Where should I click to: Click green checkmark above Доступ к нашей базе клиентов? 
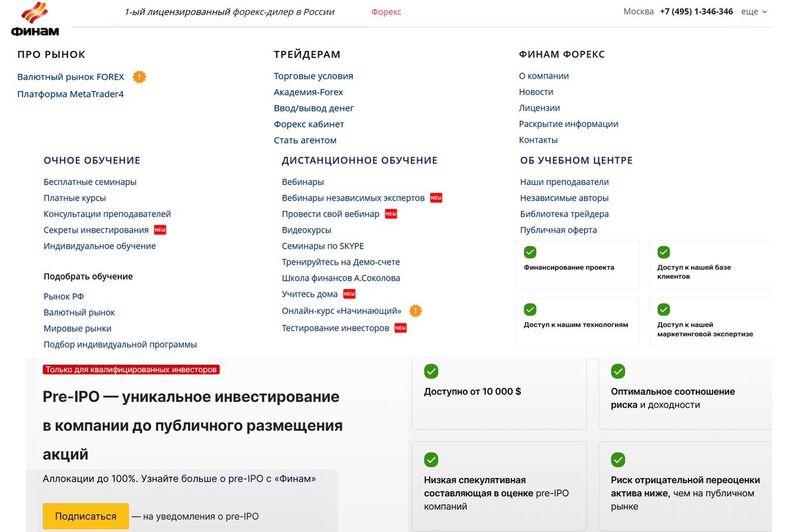[664, 252]
